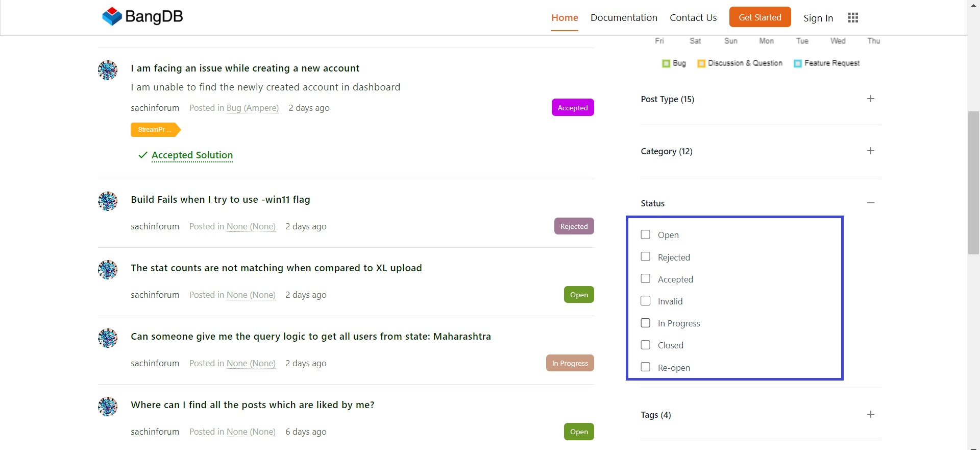Open the apps grid menu icon
This screenshot has width=980, height=450.
click(853, 18)
